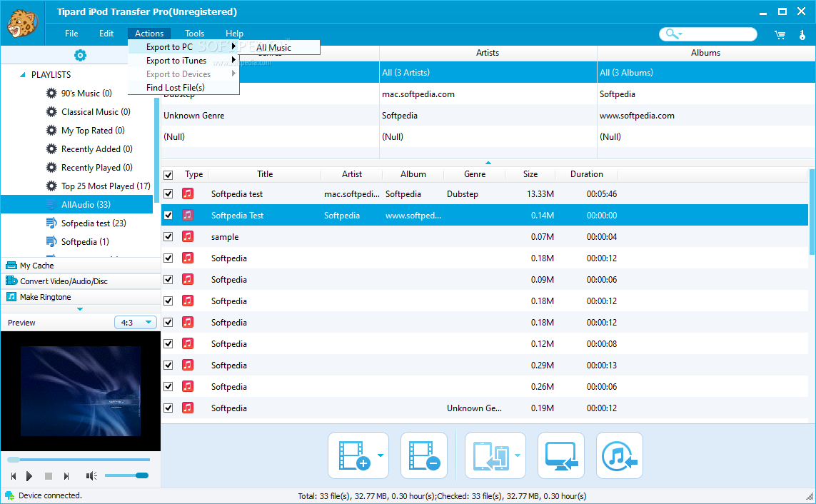Click the music icon for sample row
Image resolution: width=816 pixels, height=504 pixels.
[187, 236]
